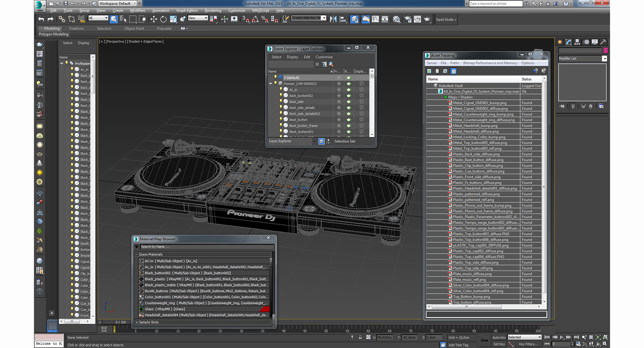Toggle freeze snowflake for Beat_button row
This screenshot has width=644, height=348.
coord(339,119)
